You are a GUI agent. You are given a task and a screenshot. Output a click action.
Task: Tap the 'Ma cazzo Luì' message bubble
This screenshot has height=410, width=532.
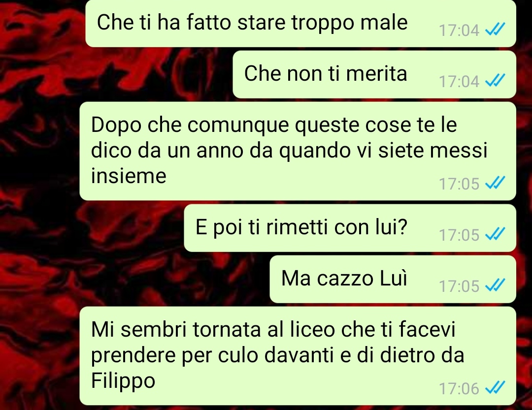(x=393, y=279)
